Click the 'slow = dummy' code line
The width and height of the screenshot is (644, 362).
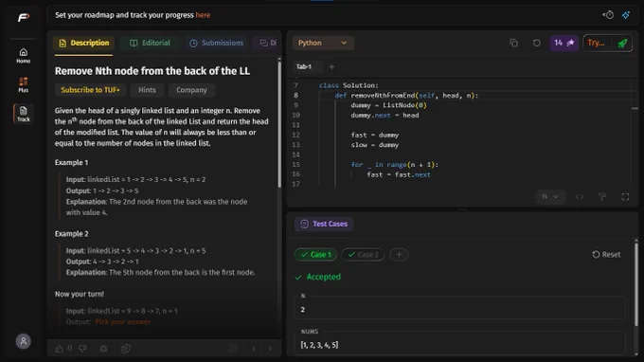pos(375,145)
